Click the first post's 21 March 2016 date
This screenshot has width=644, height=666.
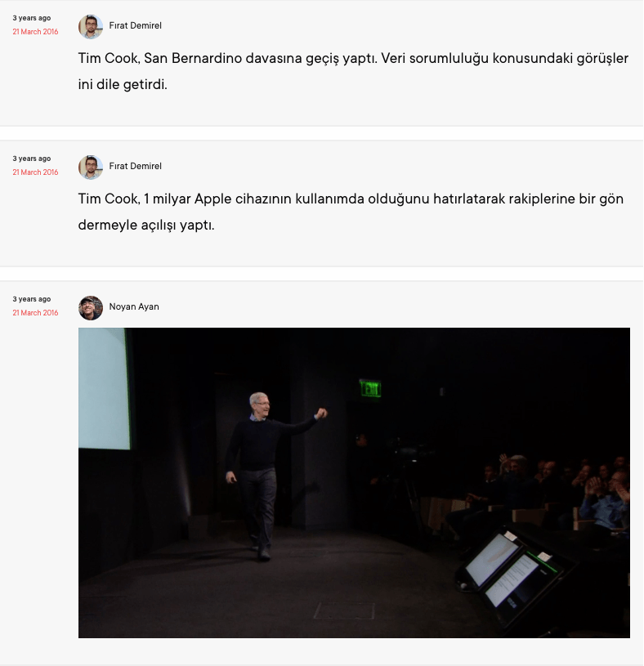click(35, 32)
